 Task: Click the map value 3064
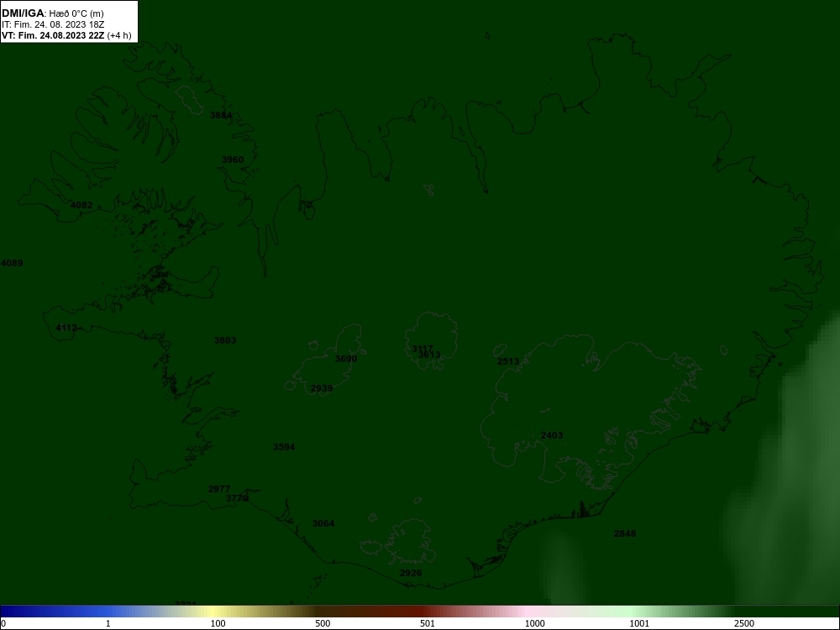[x=323, y=523]
